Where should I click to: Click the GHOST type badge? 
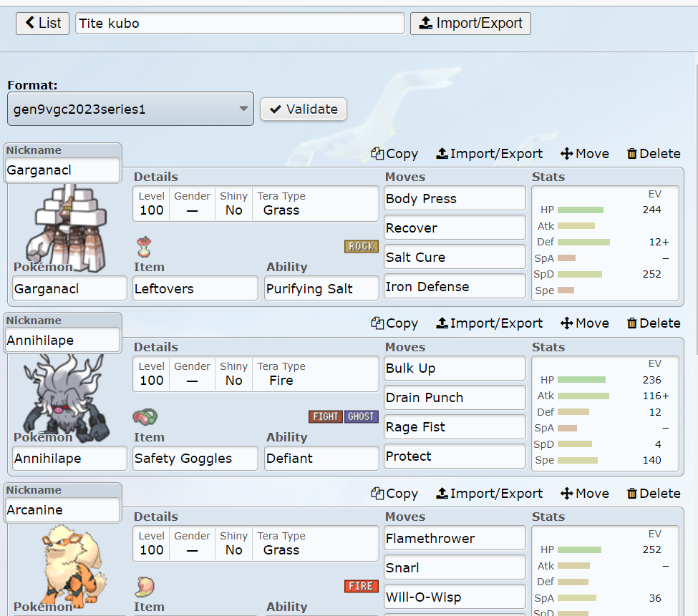click(361, 416)
